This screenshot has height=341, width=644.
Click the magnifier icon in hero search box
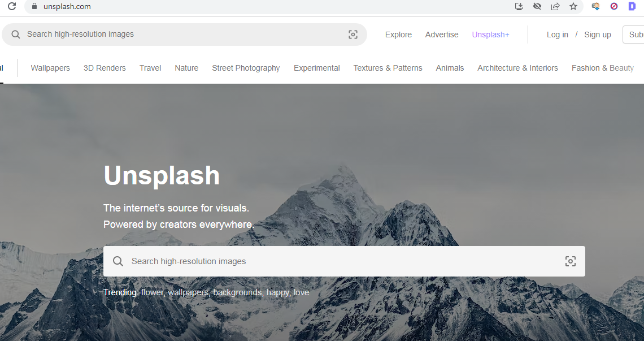(118, 261)
